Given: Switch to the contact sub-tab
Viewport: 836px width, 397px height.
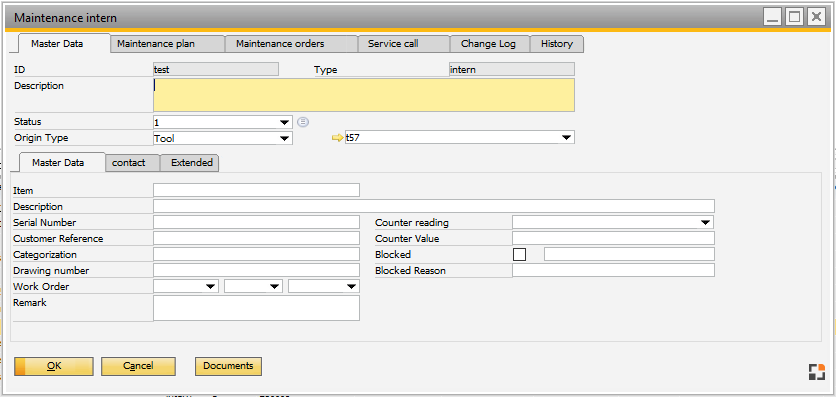Looking at the screenshot, I should [x=133, y=163].
